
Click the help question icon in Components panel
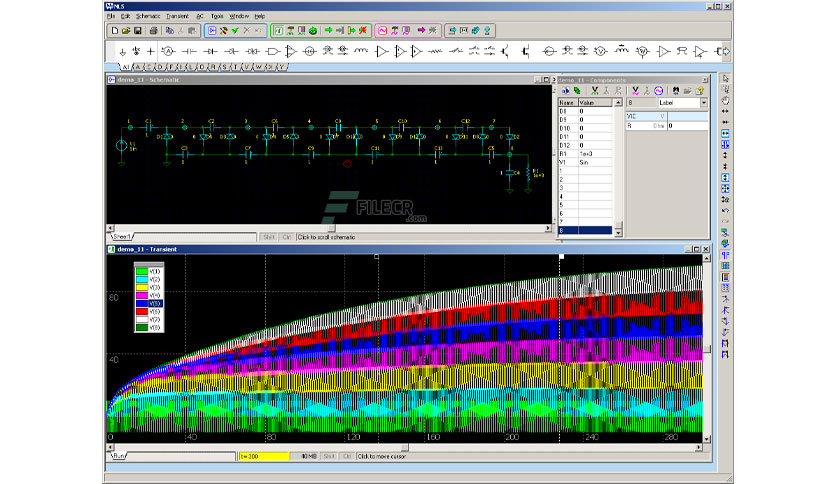[x=700, y=91]
